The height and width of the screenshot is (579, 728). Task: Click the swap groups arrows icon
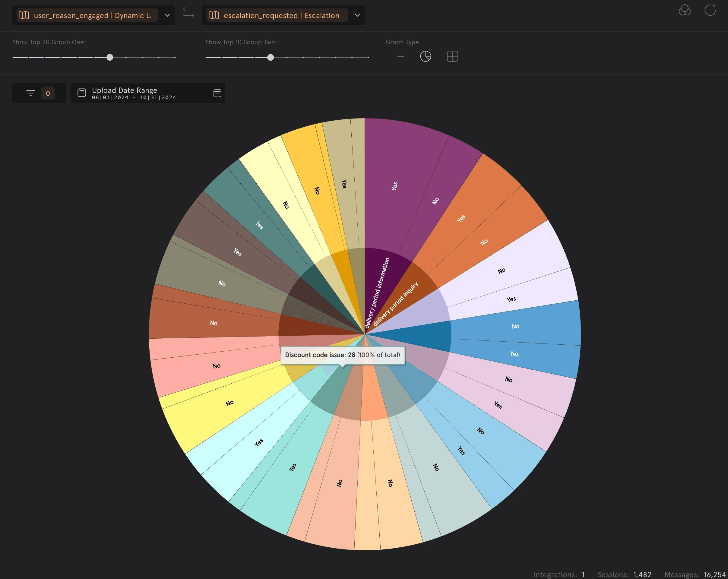pyautogui.click(x=188, y=12)
